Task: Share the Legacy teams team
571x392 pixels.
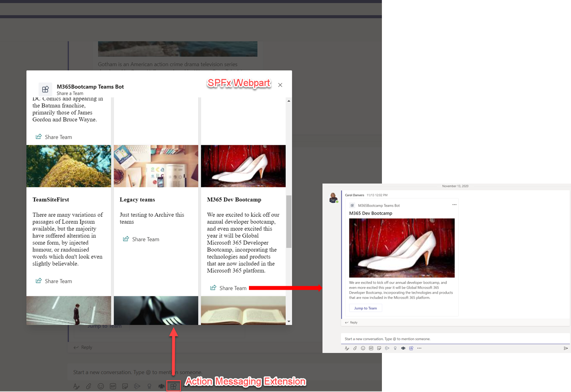Action: 141,239
